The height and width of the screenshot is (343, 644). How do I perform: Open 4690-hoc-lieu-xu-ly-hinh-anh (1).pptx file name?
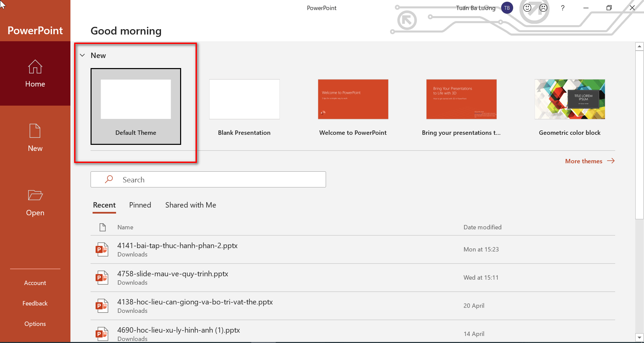tap(178, 330)
